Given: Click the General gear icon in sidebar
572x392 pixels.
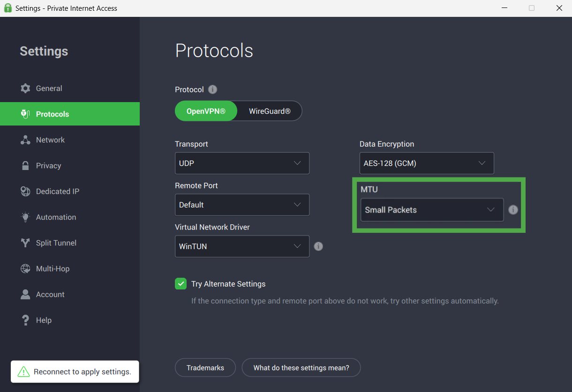Looking at the screenshot, I should click(25, 88).
